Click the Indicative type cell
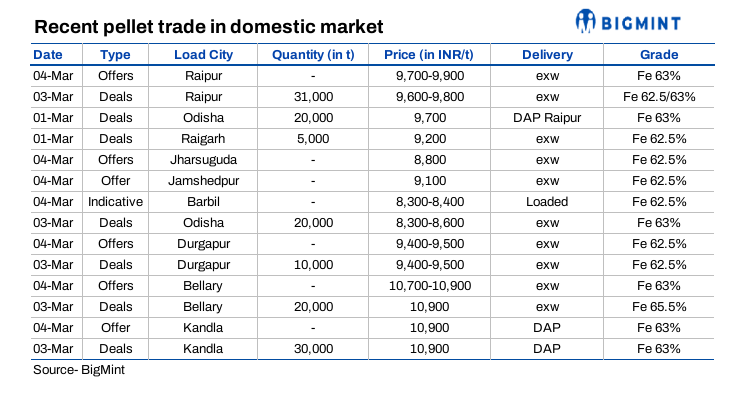Image resolution: width=745 pixels, height=394 pixels. [x=115, y=202]
